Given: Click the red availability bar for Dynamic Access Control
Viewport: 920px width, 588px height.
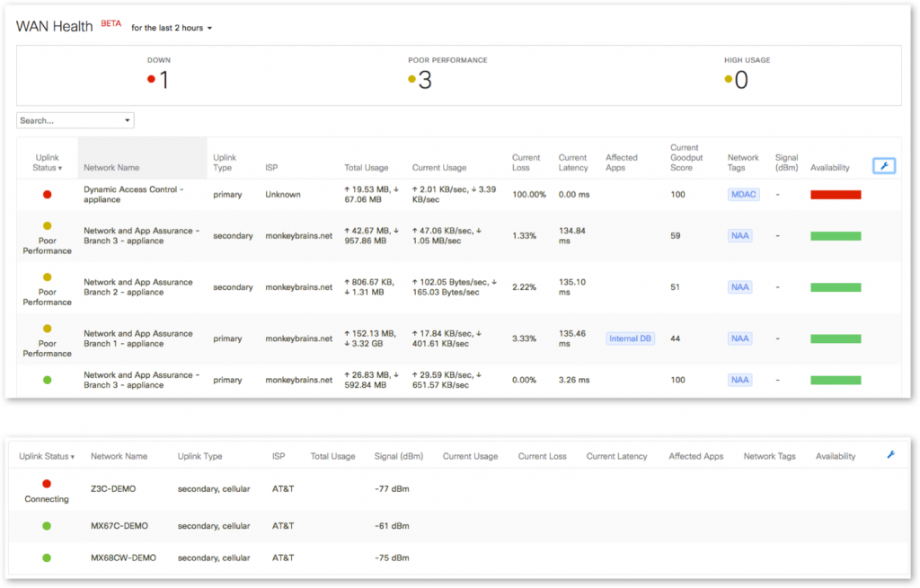Looking at the screenshot, I should click(836, 195).
